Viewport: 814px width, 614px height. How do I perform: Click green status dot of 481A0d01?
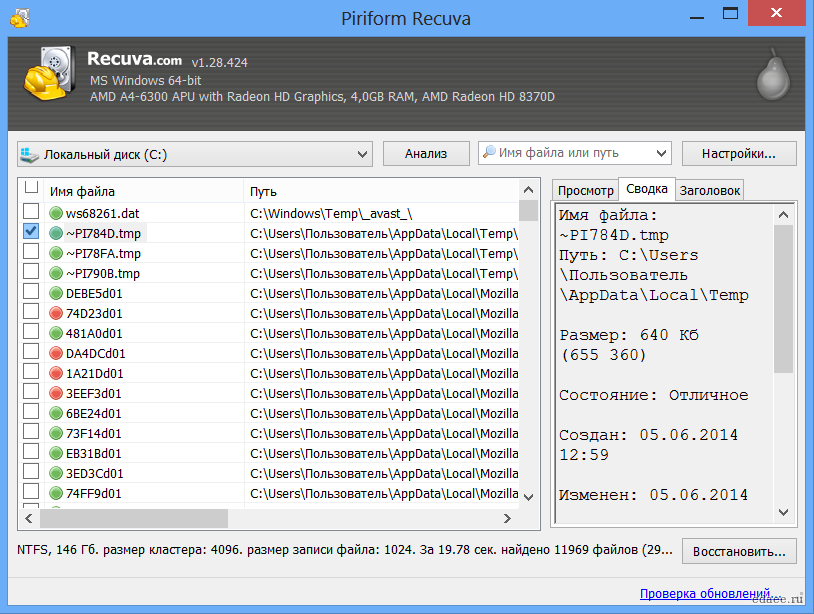56,333
